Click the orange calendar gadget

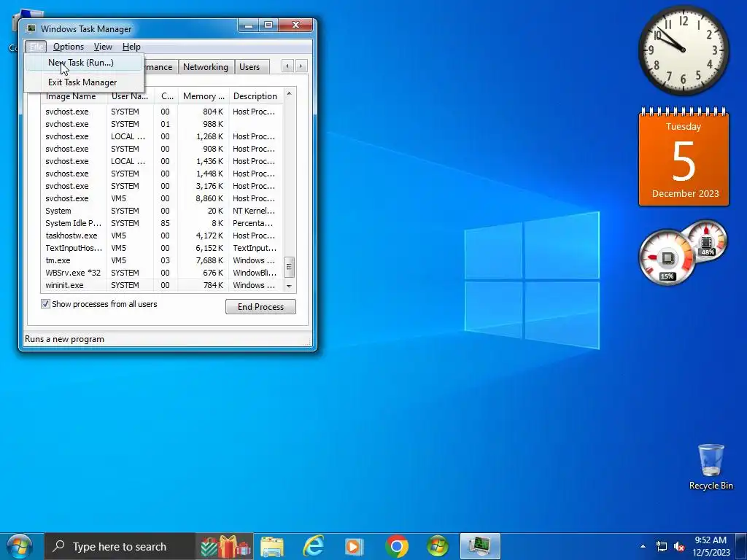click(684, 157)
